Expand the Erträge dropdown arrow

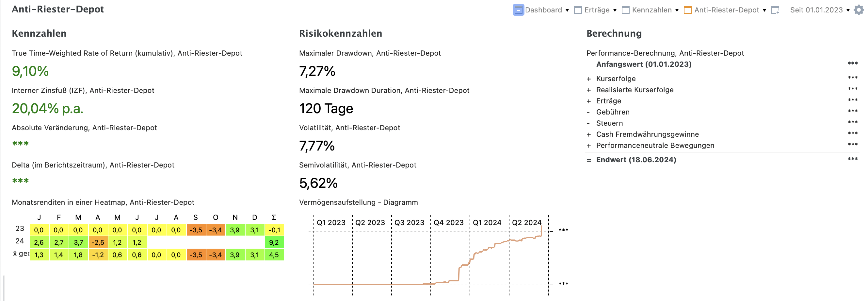point(615,10)
